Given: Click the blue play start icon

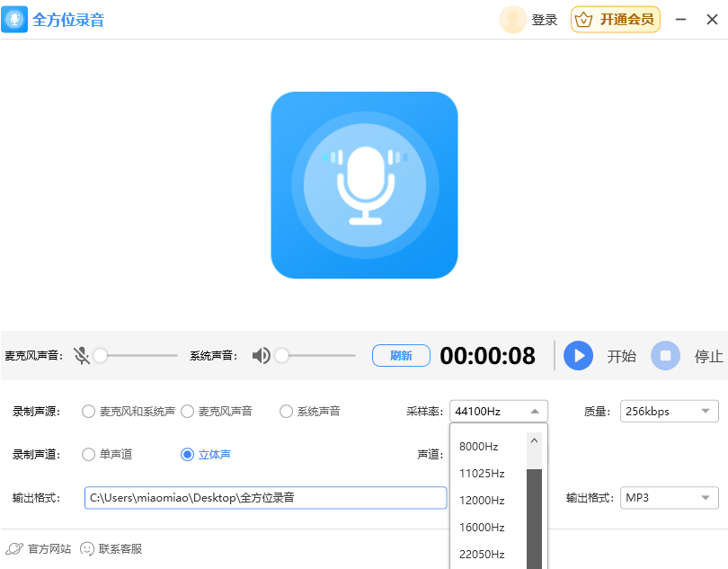Looking at the screenshot, I should 578,356.
